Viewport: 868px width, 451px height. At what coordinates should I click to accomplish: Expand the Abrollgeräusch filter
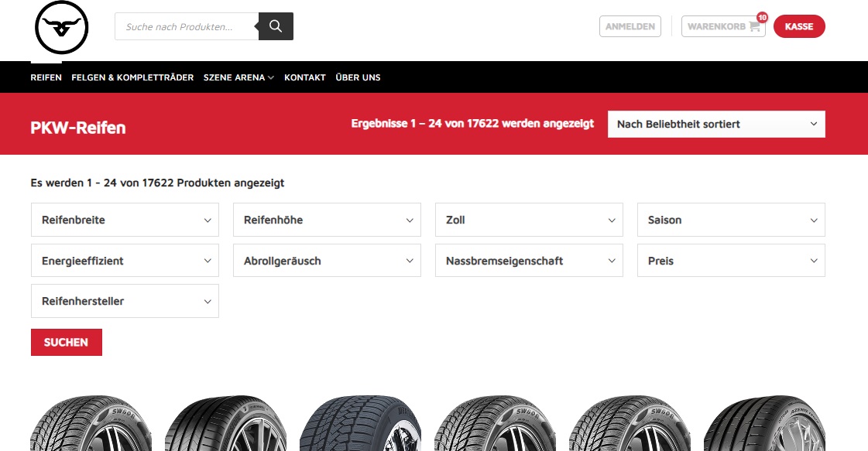point(328,261)
